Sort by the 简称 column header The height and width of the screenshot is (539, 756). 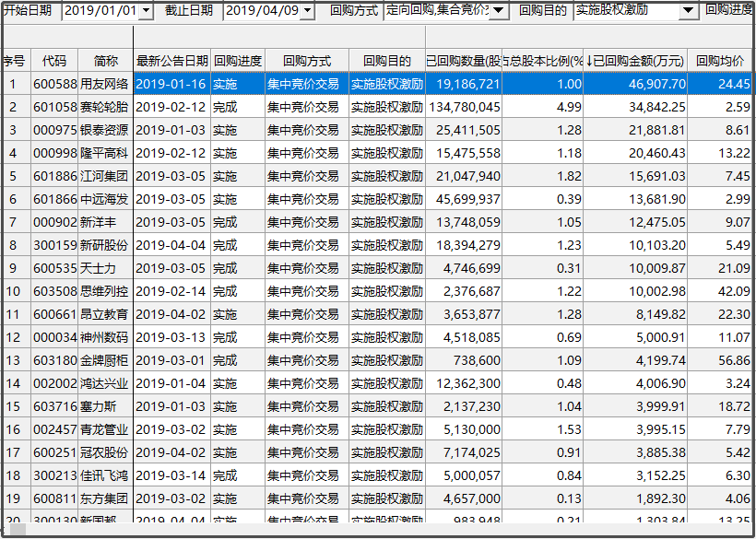(106, 61)
